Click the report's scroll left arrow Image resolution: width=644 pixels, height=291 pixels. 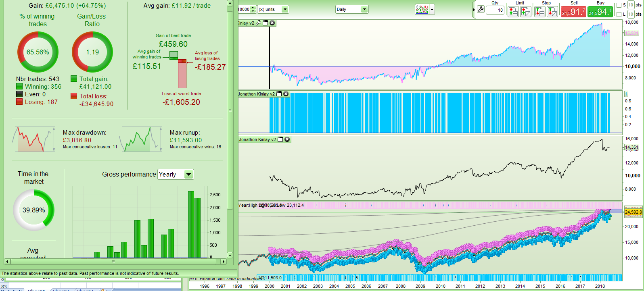(6, 262)
